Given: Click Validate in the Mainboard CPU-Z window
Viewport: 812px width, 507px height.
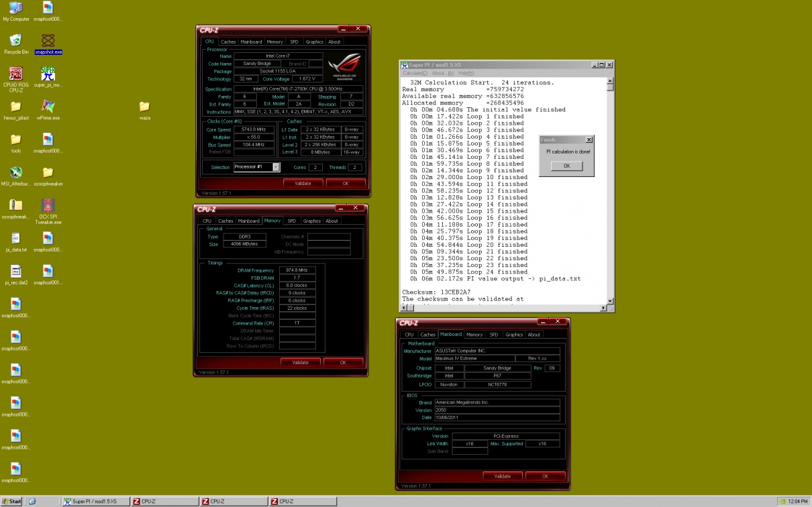Looking at the screenshot, I should tap(502, 476).
